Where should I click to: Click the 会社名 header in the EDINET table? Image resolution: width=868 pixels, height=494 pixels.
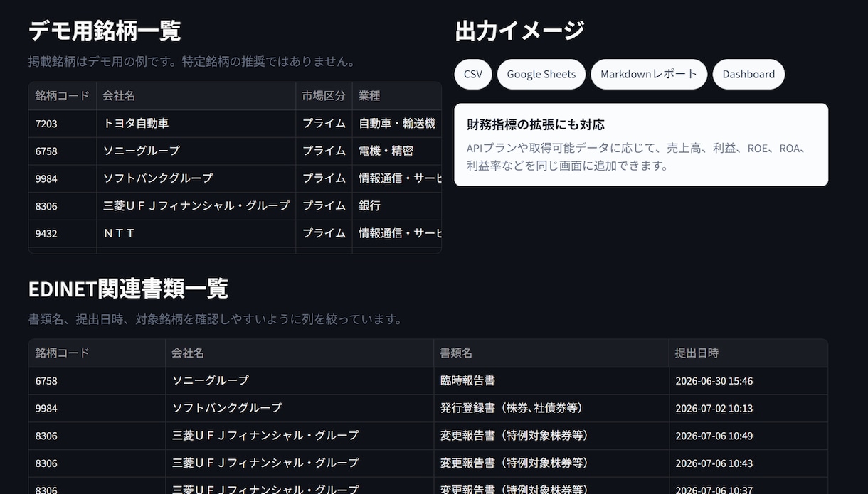(x=300, y=353)
